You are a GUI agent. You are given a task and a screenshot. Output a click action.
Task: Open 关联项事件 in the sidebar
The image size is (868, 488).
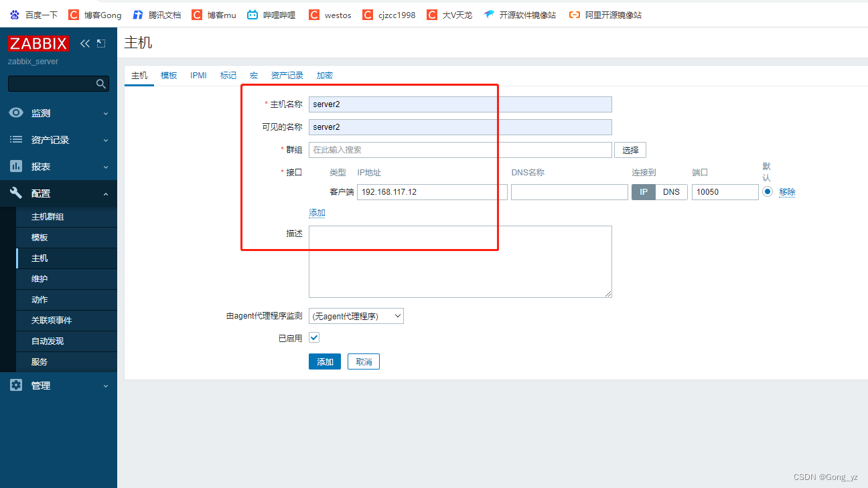[x=66, y=321]
